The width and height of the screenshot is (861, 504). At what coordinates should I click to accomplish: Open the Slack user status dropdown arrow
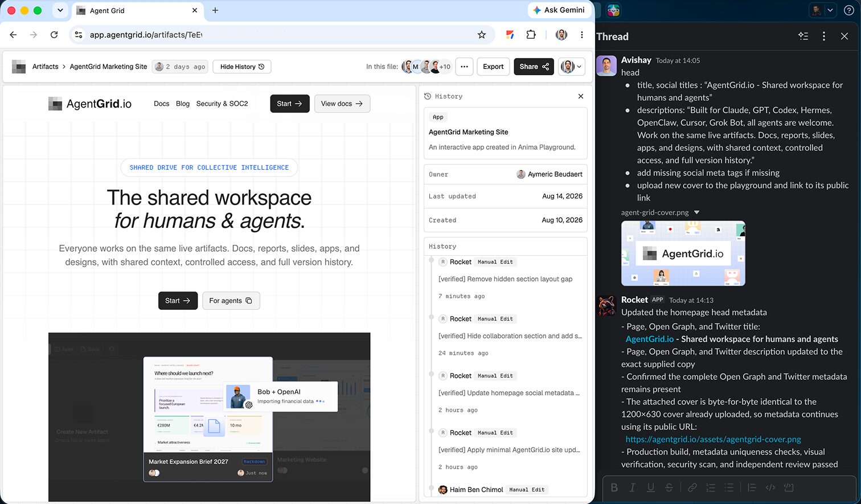(830, 10)
